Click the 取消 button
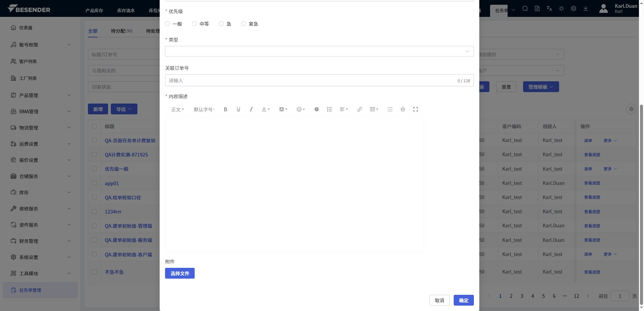The width and height of the screenshot is (644, 311). click(440, 300)
